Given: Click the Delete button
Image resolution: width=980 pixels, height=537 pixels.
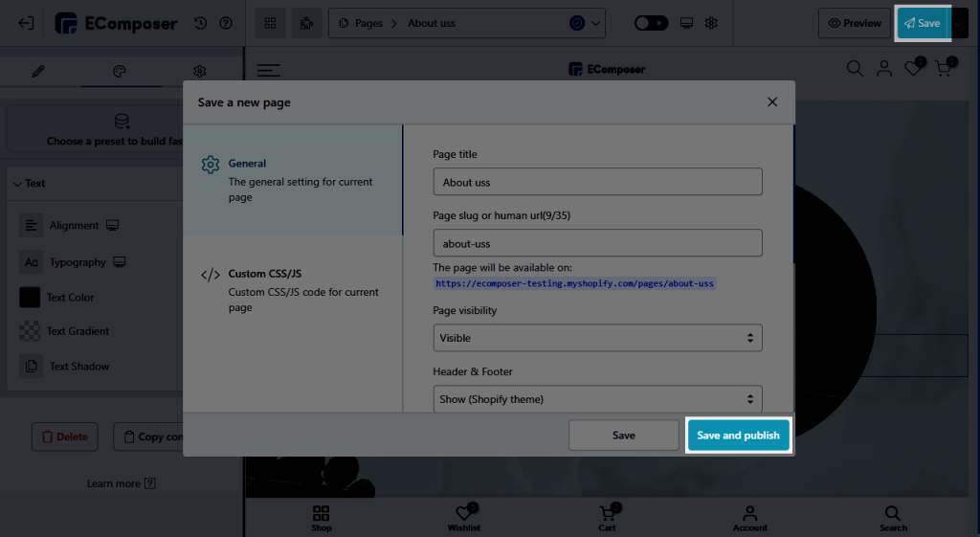Looking at the screenshot, I should (x=65, y=436).
